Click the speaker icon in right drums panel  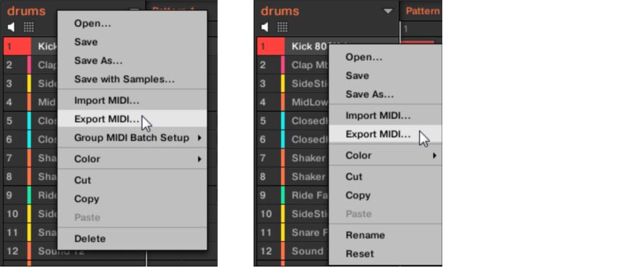pyautogui.click(x=265, y=28)
